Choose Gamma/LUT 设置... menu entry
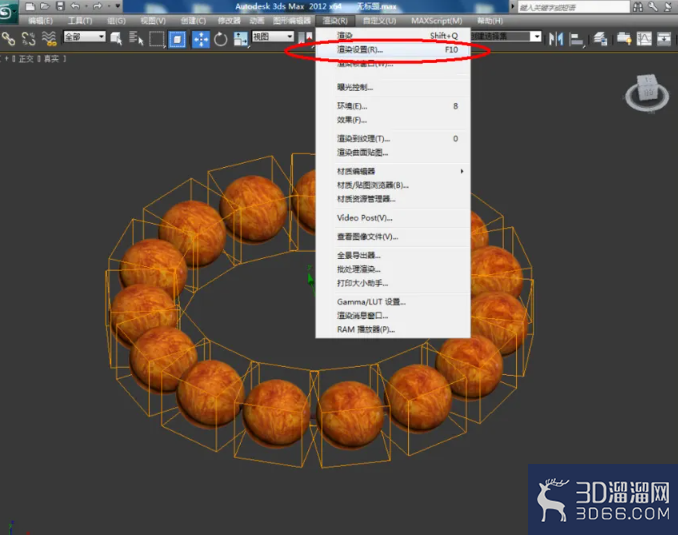The image size is (678, 535). pyautogui.click(x=393, y=302)
